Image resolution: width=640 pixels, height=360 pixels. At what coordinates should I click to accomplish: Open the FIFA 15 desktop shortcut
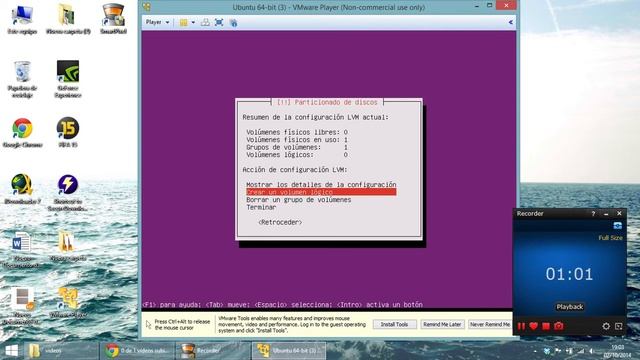[68, 133]
